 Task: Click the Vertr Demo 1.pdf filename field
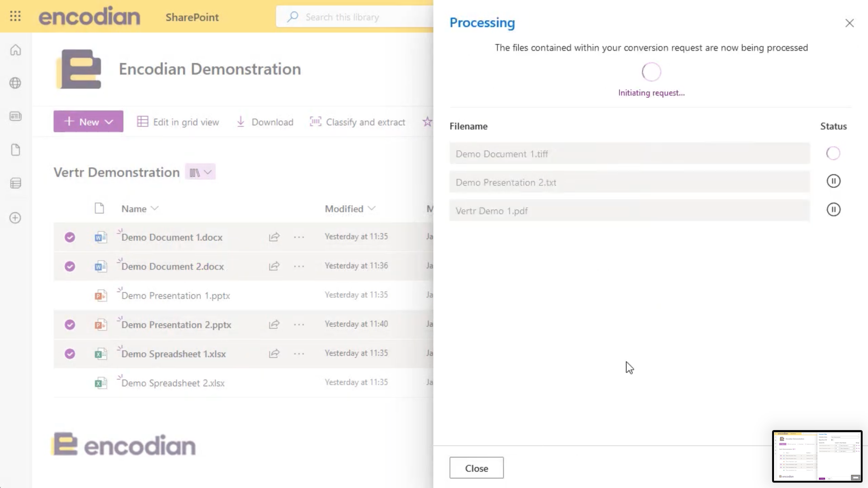point(629,211)
